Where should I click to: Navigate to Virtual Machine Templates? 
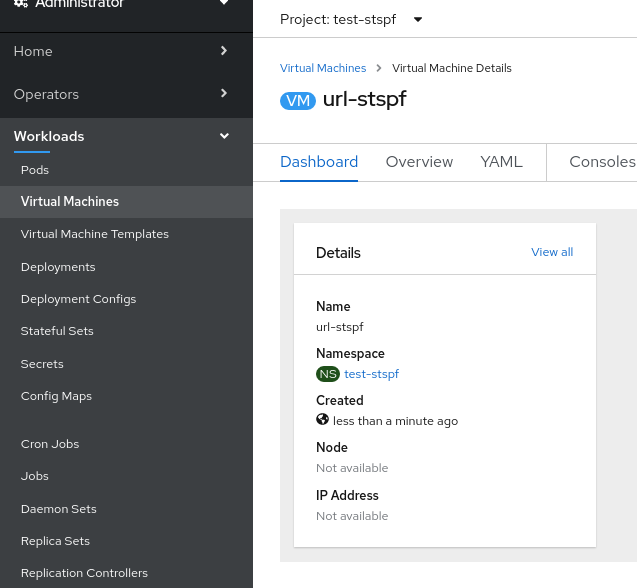pyautogui.click(x=95, y=234)
